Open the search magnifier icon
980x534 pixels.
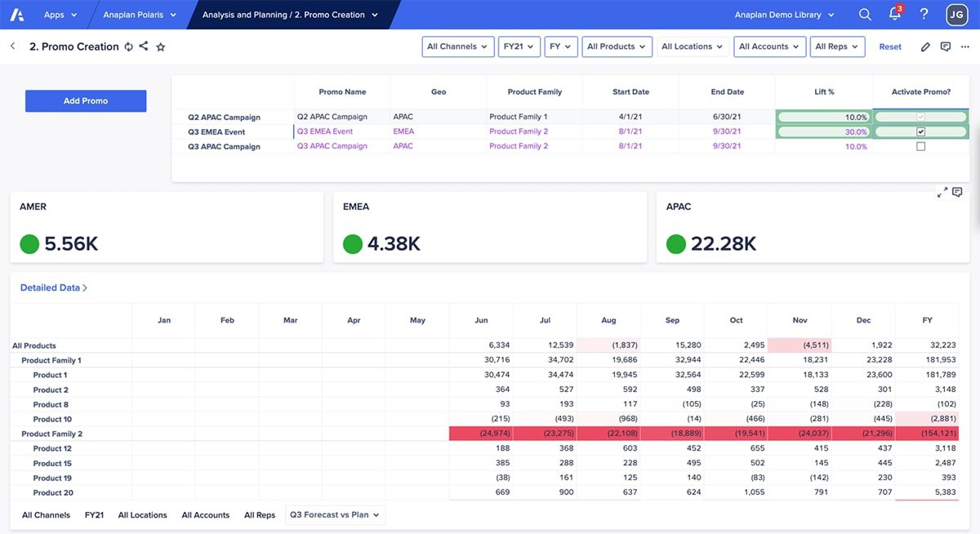pos(865,15)
